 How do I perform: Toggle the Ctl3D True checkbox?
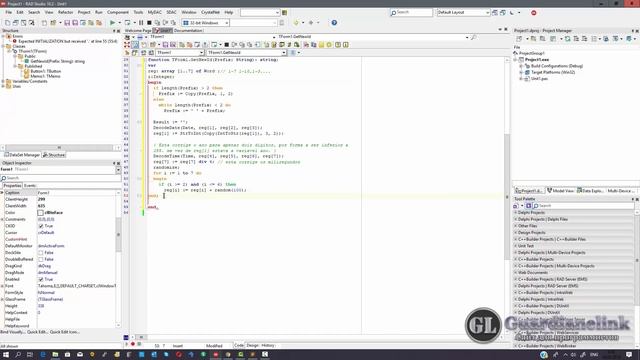click(x=40, y=226)
